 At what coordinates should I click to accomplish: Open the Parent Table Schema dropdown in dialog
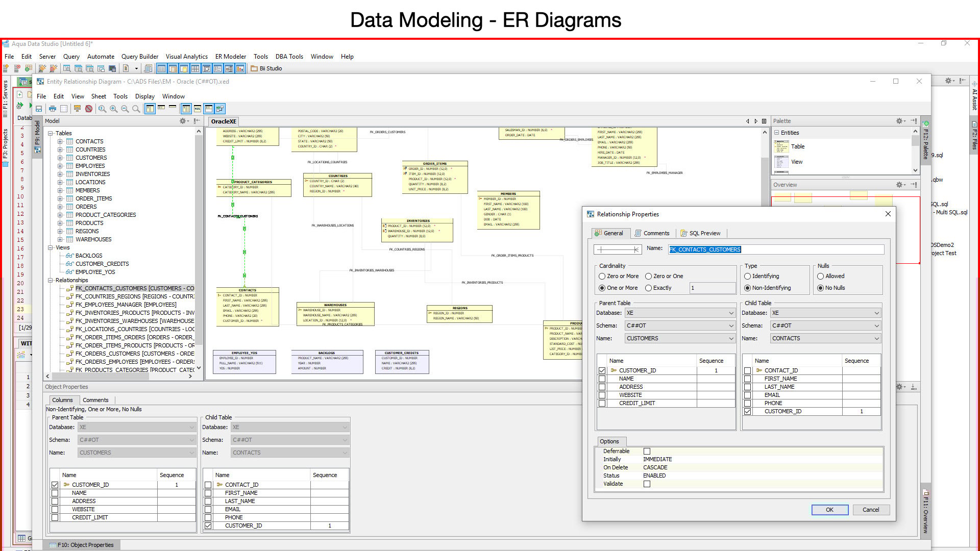(680, 325)
